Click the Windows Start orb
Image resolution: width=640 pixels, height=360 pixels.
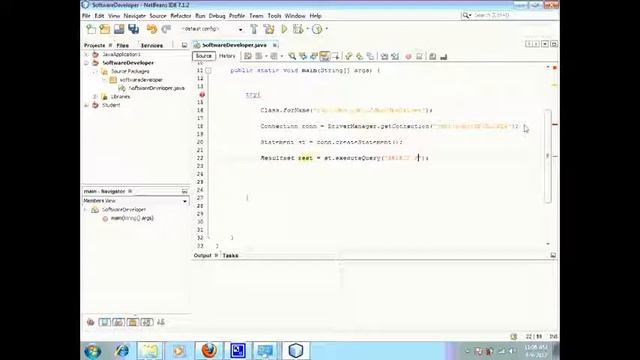93,351
